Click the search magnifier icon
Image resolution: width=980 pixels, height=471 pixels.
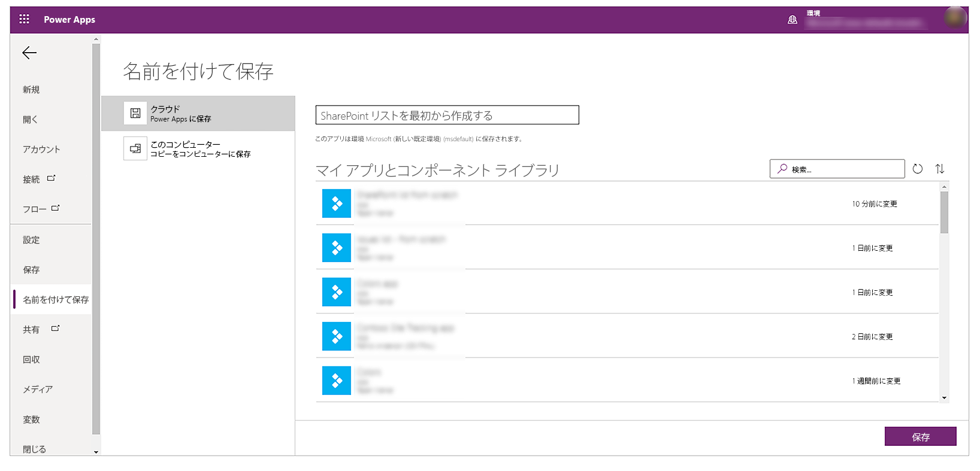point(782,169)
